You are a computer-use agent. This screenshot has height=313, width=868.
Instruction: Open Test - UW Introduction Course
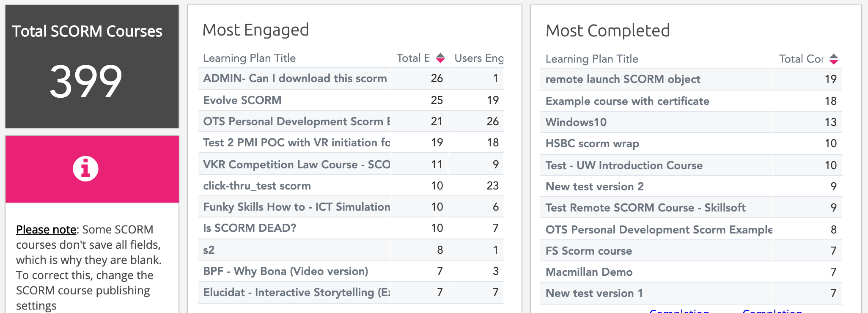[x=624, y=165]
